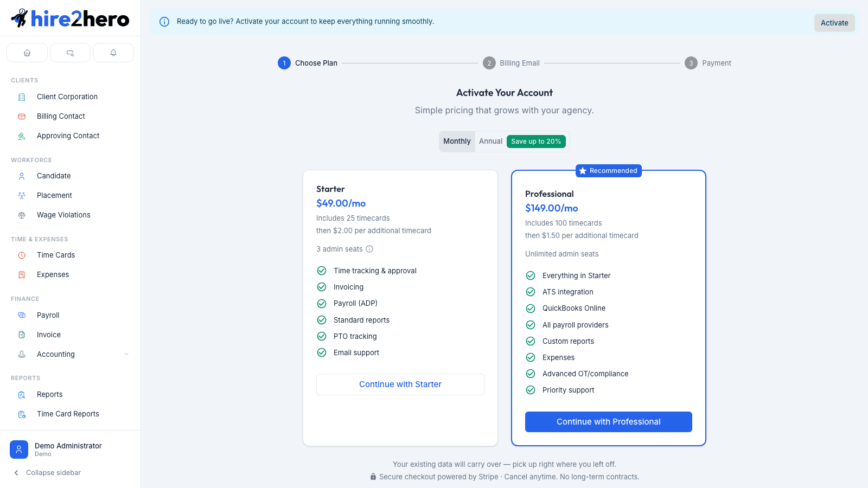Expand the Accounting menu chevron

click(126, 354)
